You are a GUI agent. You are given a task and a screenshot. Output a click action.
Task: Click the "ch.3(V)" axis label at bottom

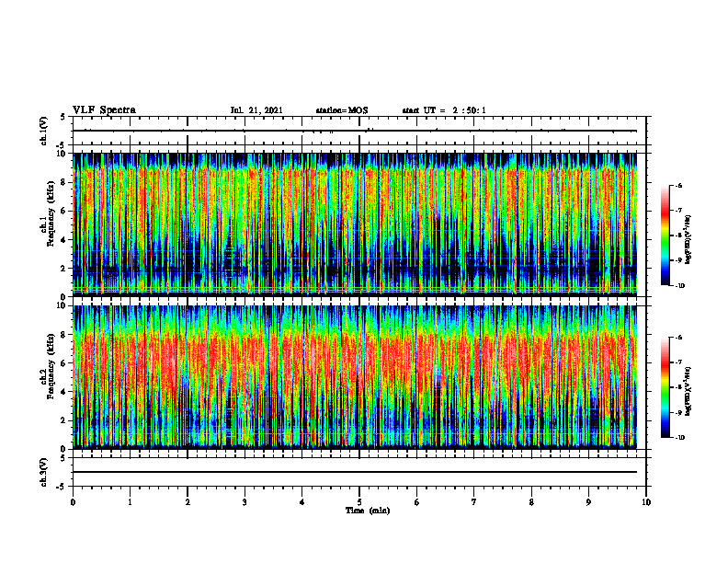pyautogui.click(x=44, y=473)
